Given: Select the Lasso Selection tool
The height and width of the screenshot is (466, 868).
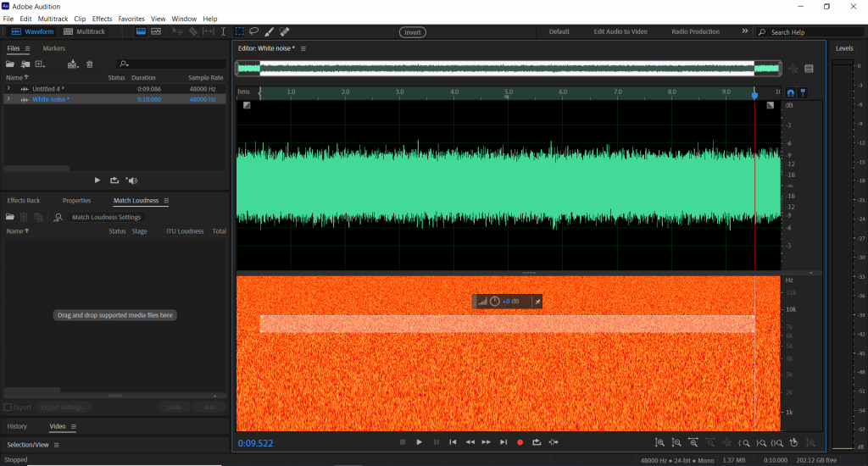Looking at the screenshot, I should (253, 31).
